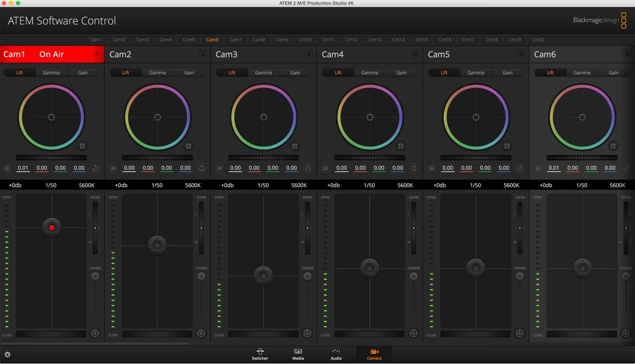
Task: Click the +0db gain label under Cam2
Action: click(x=121, y=185)
